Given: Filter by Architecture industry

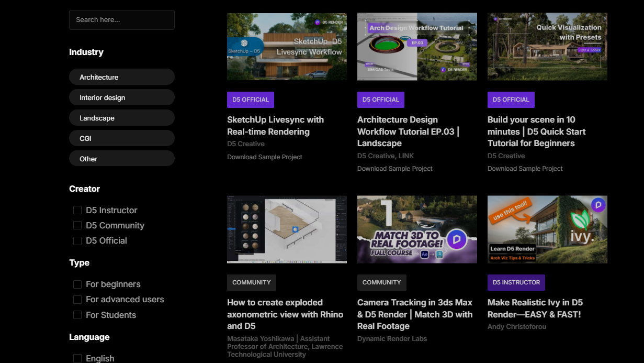Looking at the screenshot, I should click(x=122, y=77).
